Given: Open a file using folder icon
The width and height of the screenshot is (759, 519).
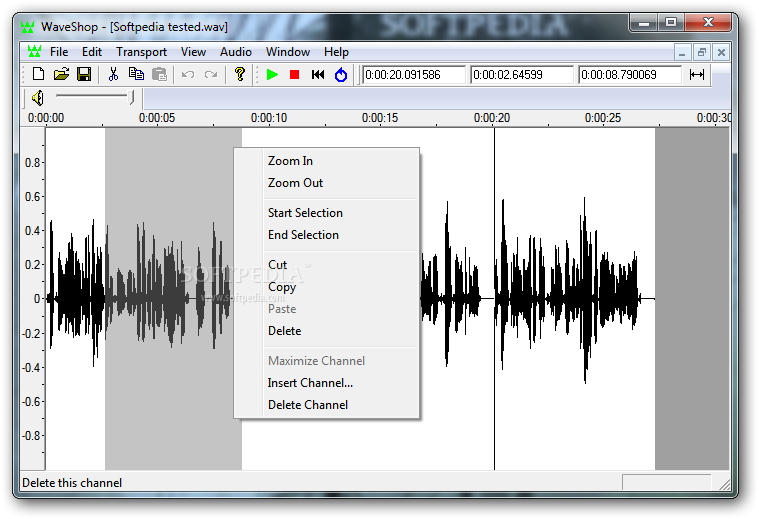Looking at the screenshot, I should [x=61, y=74].
